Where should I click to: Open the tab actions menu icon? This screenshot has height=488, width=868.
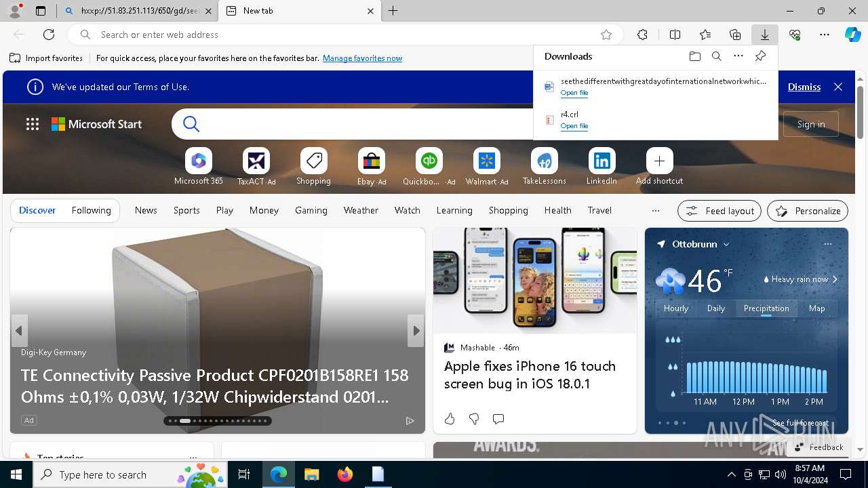click(x=41, y=11)
